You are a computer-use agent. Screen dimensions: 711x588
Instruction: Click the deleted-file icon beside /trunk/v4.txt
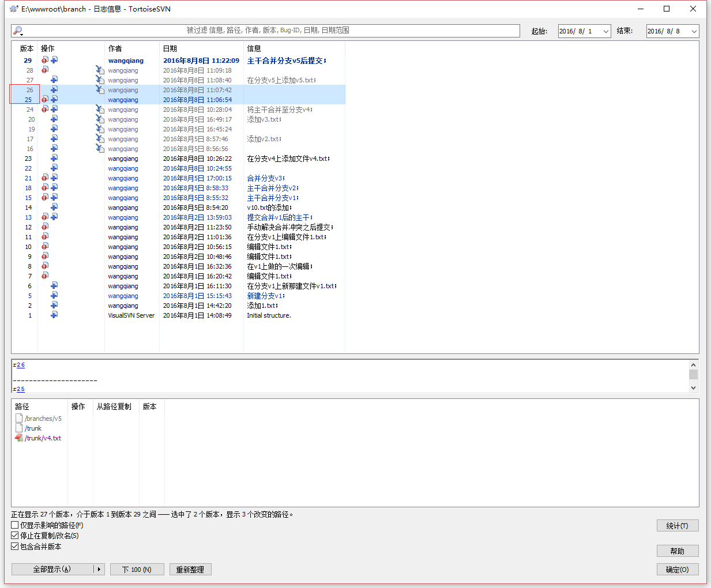click(19, 438)
